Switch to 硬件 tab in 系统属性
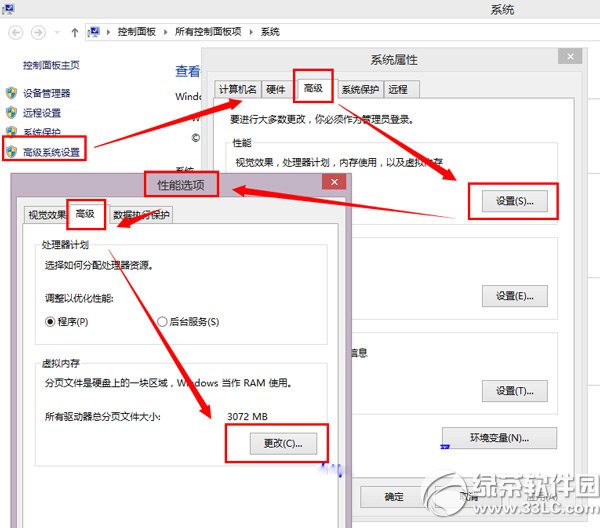 [x=276, y=90]
